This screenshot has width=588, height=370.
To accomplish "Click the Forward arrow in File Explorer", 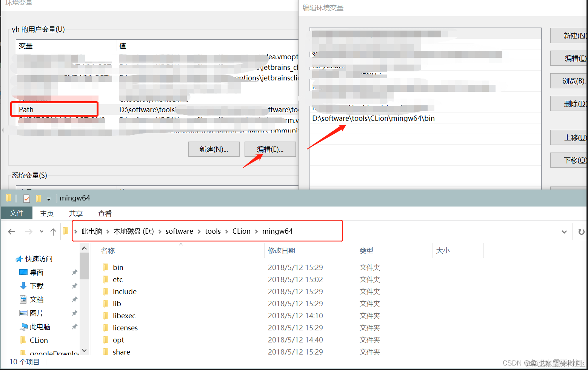I will (29, 231).
